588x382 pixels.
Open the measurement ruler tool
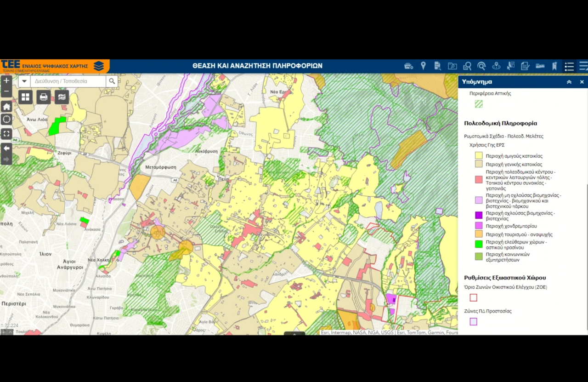[x=540, y=66]
